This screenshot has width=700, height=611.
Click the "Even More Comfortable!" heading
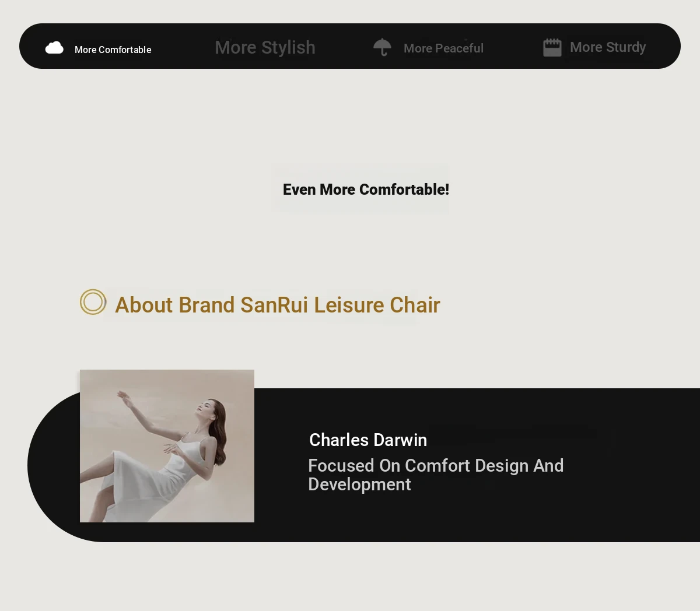(x=366, y=189)
